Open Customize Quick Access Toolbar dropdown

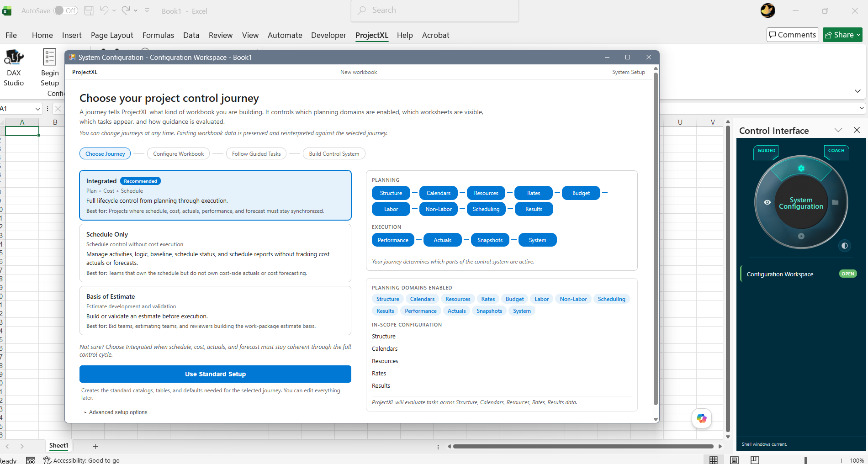(x=147, y=11)
